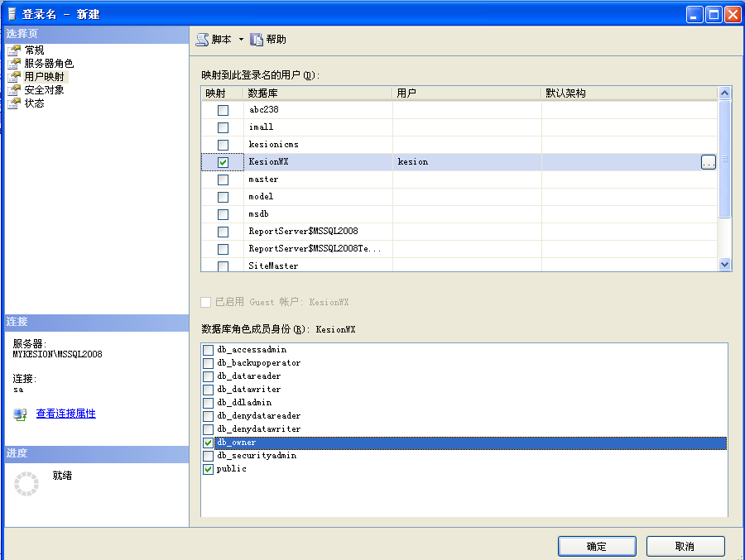Select the 安全对象 page icon
745x560 pixels.
point(13,90)
